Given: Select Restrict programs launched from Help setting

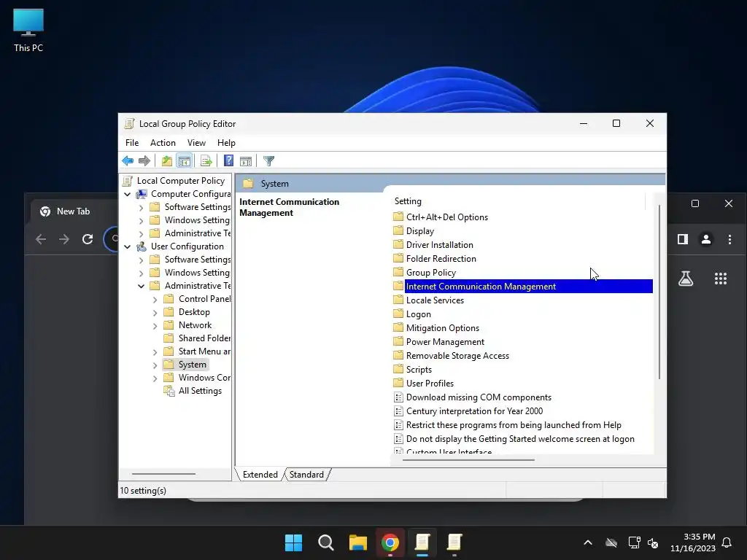Looking at the screenshot, I should [513, 425].
